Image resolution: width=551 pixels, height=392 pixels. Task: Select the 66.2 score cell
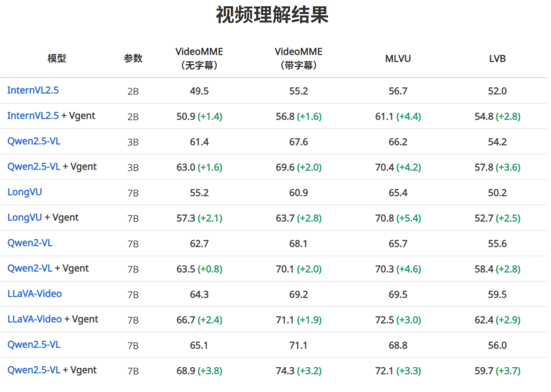pos(398,142)
